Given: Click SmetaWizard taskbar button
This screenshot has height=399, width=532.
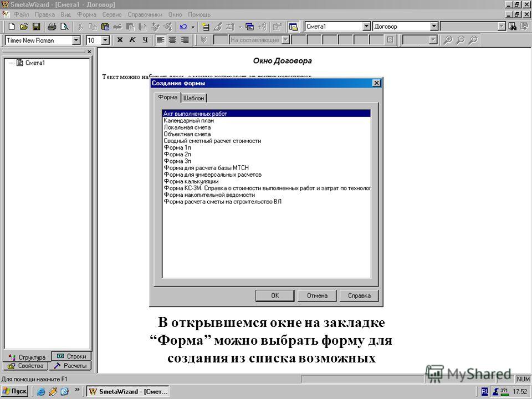Looking at the screenshot, I should (127, 391).
